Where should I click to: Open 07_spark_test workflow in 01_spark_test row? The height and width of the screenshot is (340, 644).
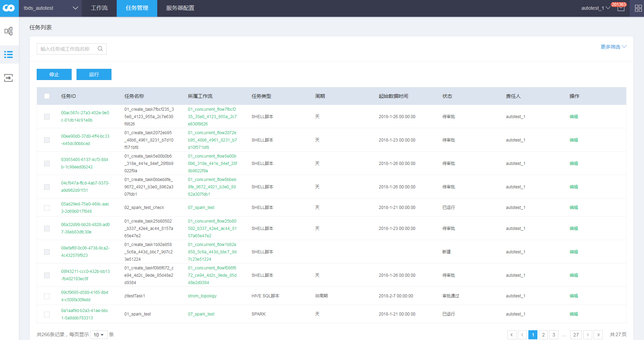point(201,314)
